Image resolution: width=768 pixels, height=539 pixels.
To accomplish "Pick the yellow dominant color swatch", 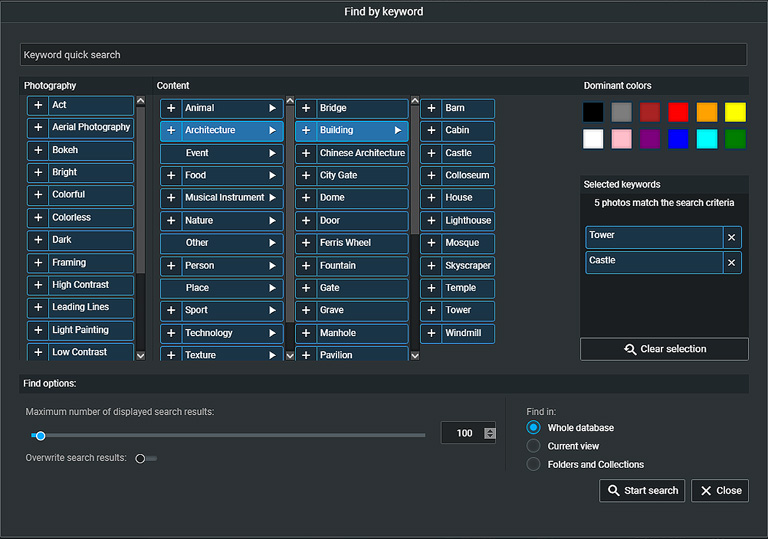I will coord(735,112).
